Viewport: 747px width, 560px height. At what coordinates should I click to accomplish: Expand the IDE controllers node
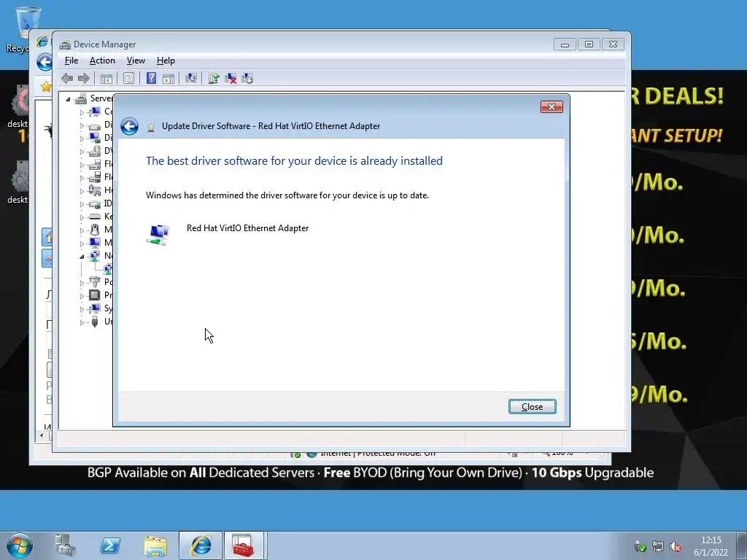(x=82, y=204)
